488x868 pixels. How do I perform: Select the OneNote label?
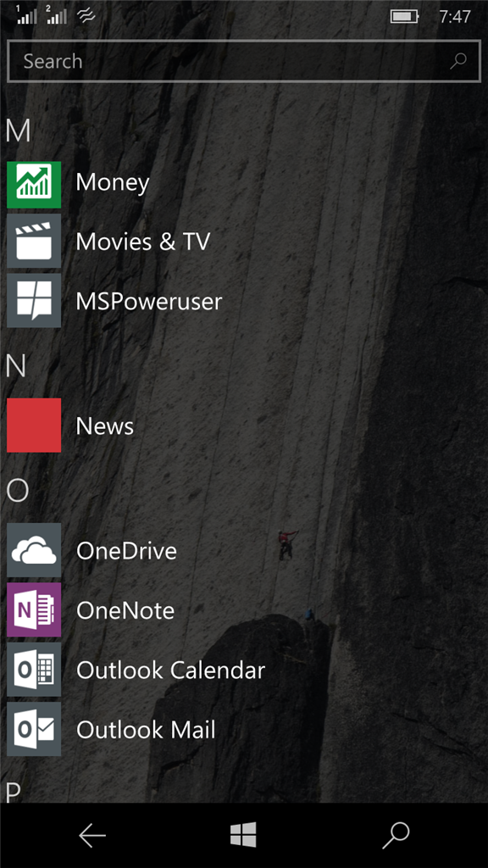(x=125, y=610)
